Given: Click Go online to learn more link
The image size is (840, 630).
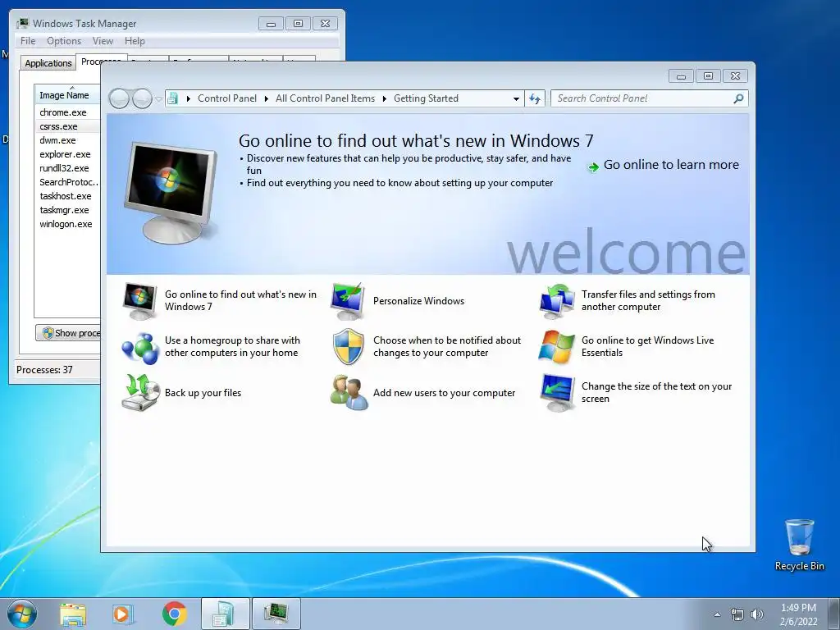Looking at the screenshot, I should tap(671, 165).
